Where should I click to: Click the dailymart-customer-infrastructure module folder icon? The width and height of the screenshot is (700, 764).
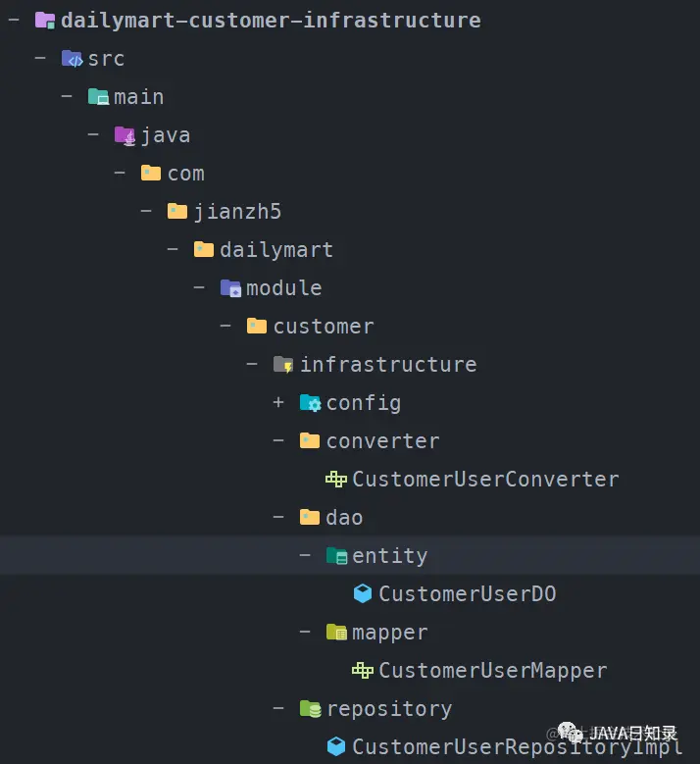pyautogui.click(x=45, y=21)
